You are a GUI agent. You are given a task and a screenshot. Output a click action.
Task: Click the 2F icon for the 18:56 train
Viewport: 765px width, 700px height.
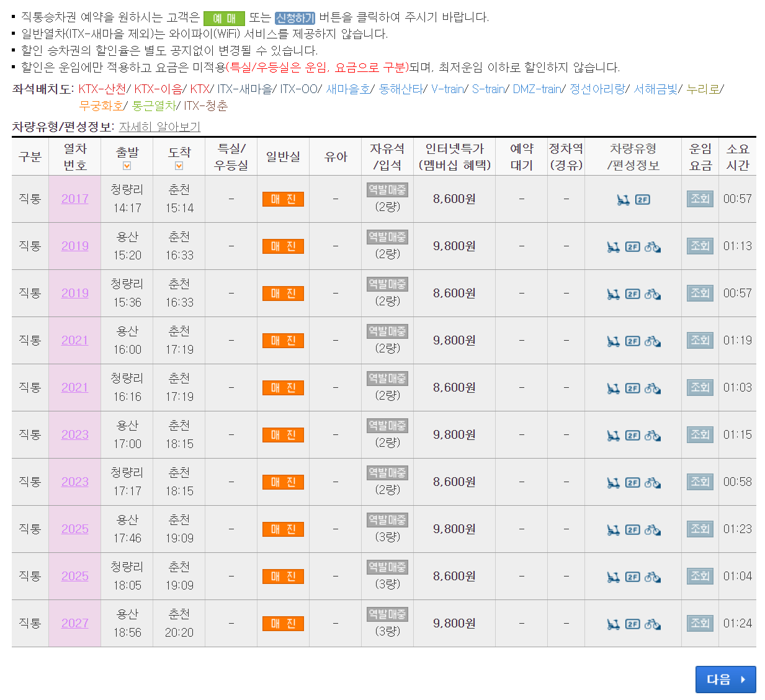pos(633,624)
